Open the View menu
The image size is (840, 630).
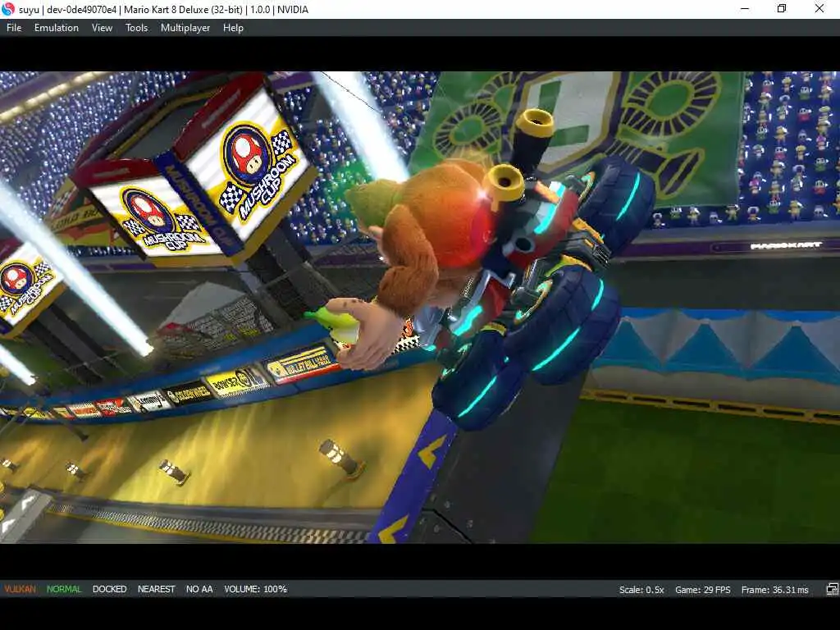point(102,28)
